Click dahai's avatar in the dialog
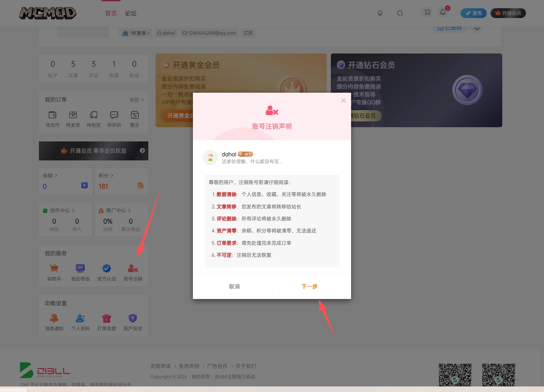Viewport: 544px width, 392px height. [210, 157]
